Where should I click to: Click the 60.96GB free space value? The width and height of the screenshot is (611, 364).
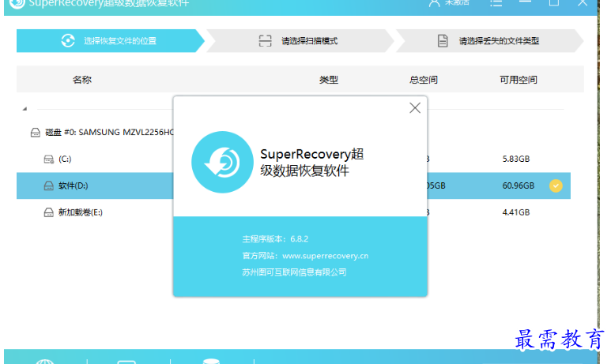tap(519, 186)
